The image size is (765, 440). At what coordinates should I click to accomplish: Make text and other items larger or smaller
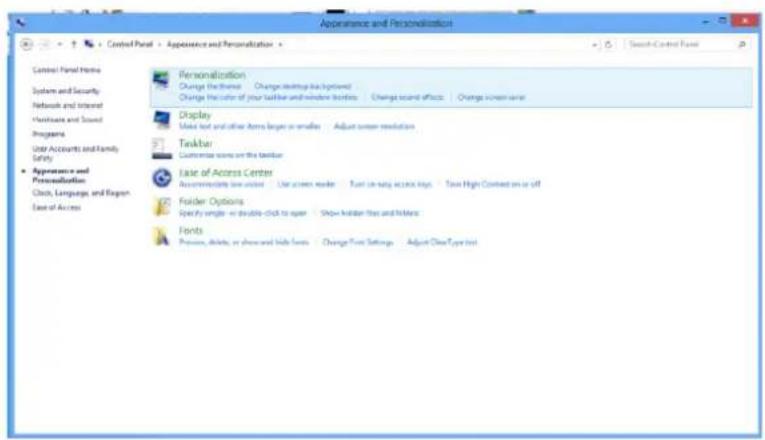point(250,126)
